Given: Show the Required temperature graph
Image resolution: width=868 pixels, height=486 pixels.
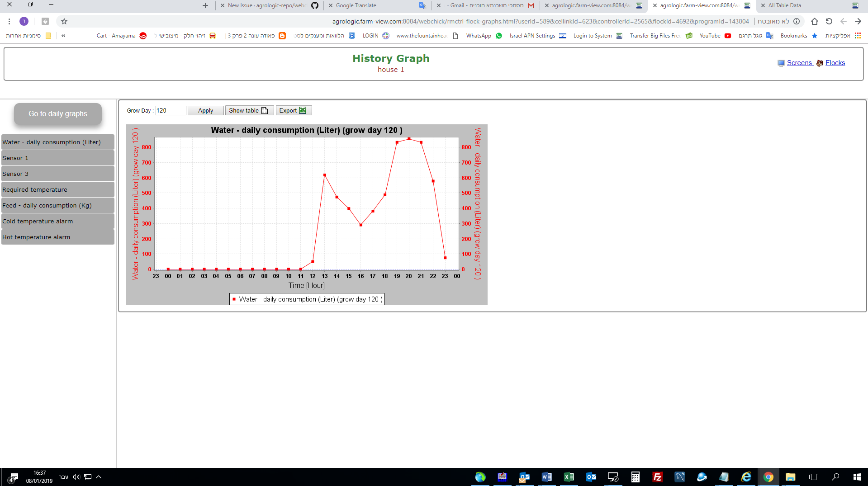Looking at the screenshot, I should click(x=58, y=189).
